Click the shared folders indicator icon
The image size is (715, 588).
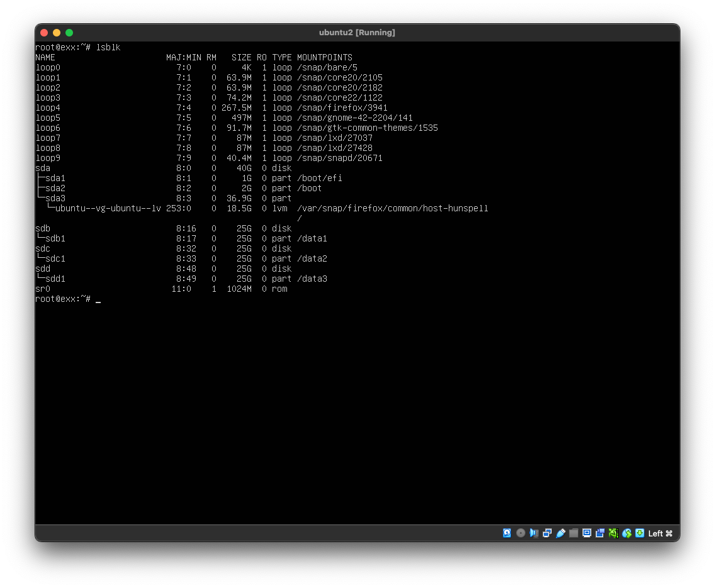click(x=573, y=533)
